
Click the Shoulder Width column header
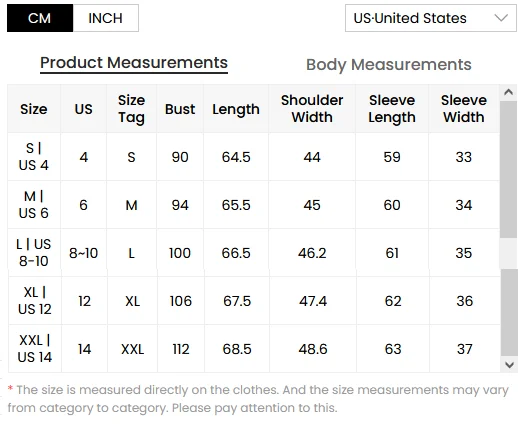coord(312,109)
